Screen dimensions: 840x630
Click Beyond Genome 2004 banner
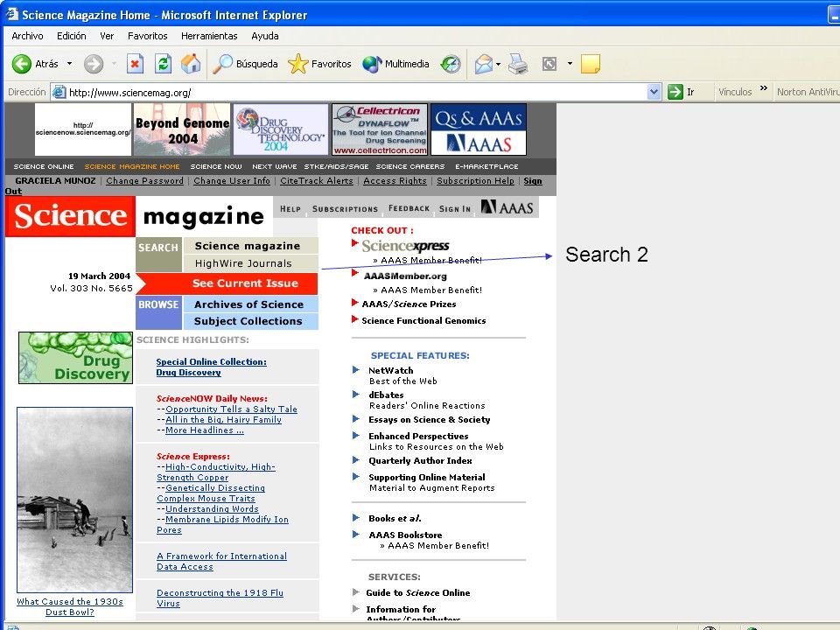coord(182,129)
